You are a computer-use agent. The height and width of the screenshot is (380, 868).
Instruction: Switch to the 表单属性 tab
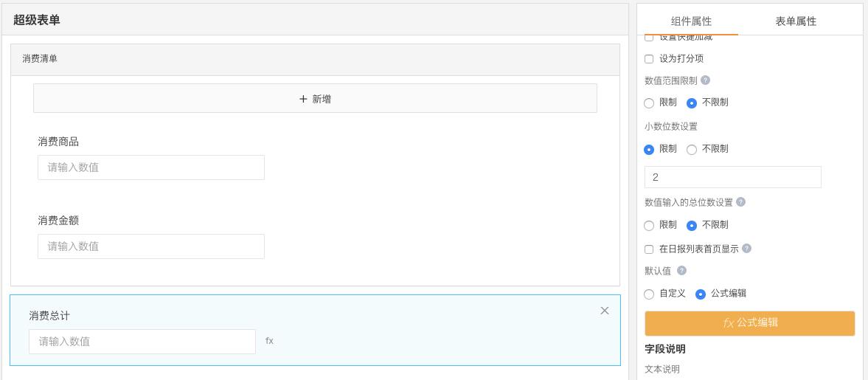coord(796,21)
